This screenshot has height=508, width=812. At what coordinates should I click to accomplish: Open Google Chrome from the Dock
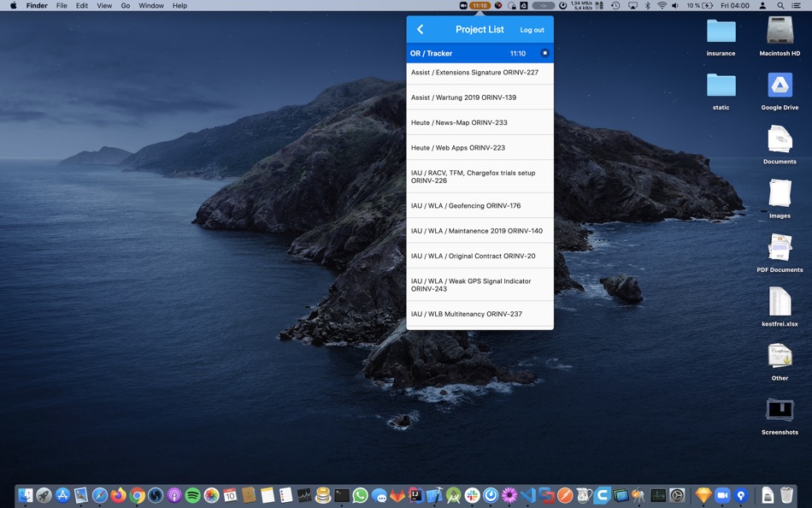tap(138, 495)
